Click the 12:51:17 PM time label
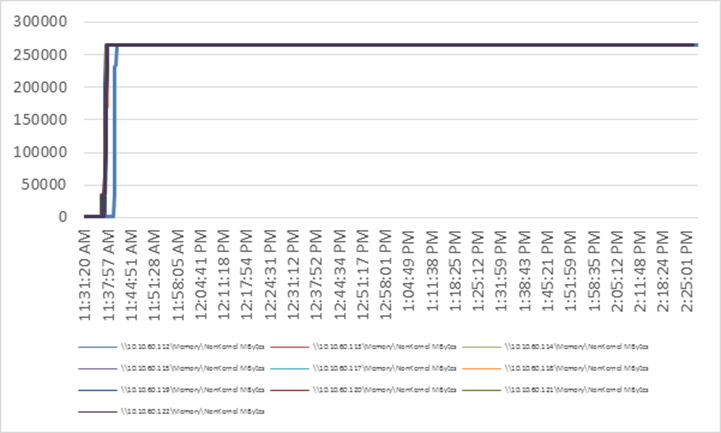721x433 pixels. pos(363,275)
